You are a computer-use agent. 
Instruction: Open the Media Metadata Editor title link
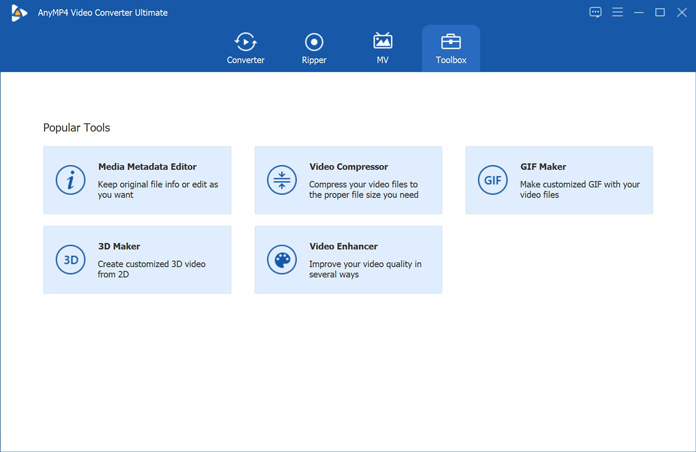tap(147, 167)
